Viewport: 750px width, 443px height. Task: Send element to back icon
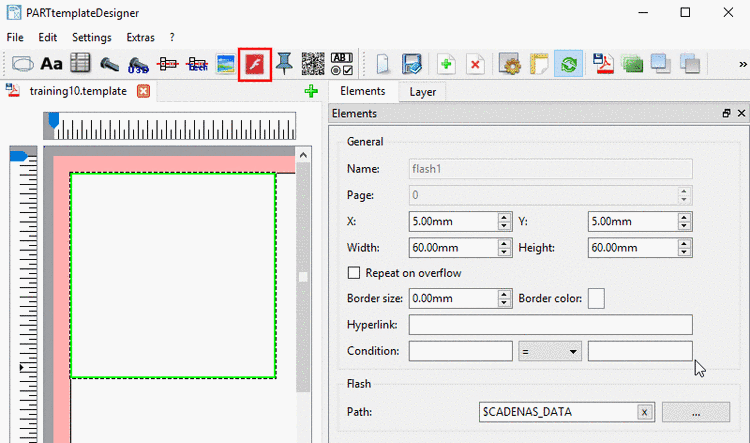point(690,64)
